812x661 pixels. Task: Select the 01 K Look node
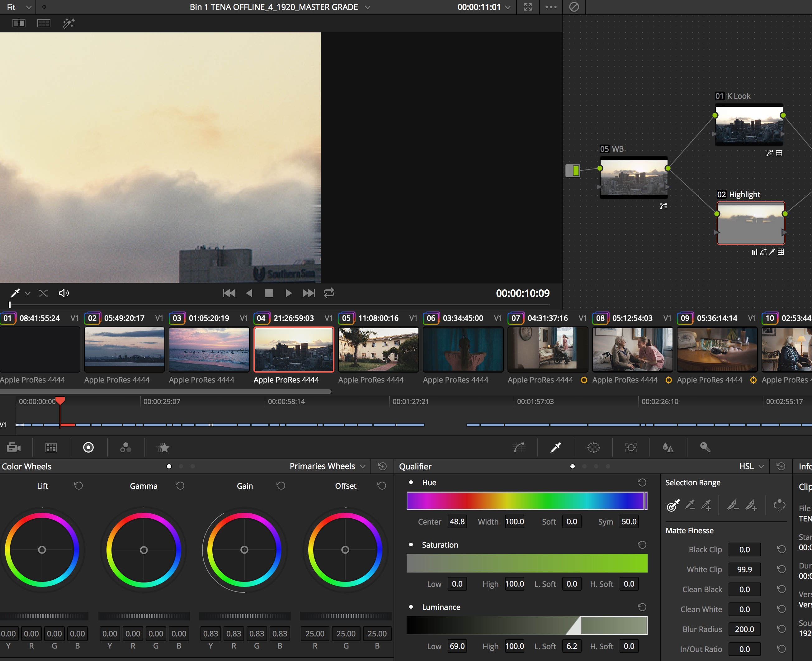[749, 125]
